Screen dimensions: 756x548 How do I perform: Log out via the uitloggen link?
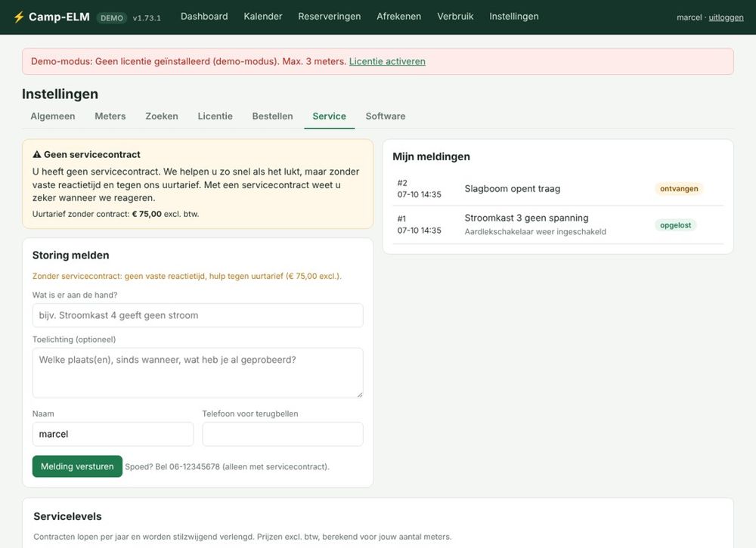coord(726,17)
